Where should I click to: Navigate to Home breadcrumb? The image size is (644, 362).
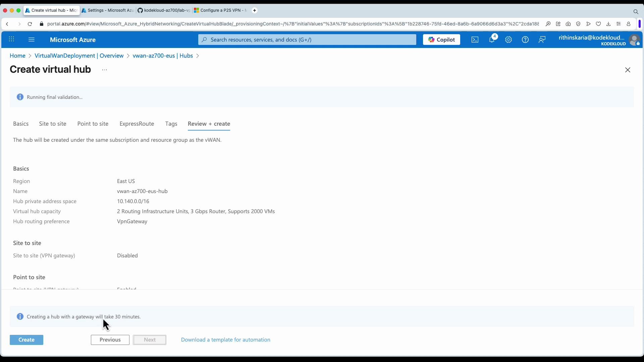(x=17, y=56)
